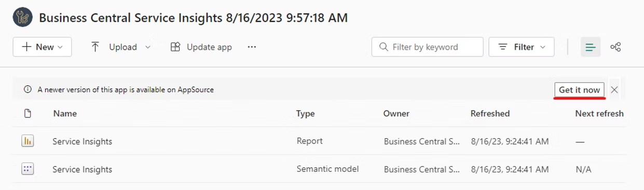The image size is (644, 190).
Task: Click the file type column header icon
Action: pyautogui.click(x=28, y=113)
